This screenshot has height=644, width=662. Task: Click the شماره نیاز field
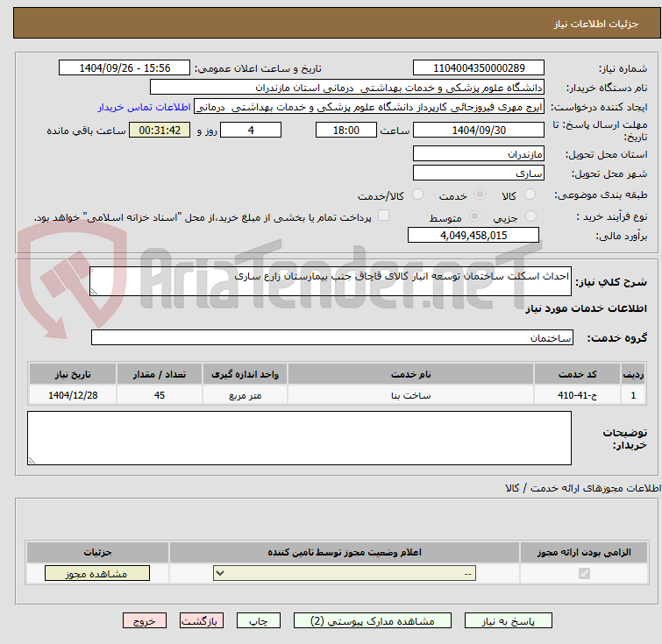[x=479, y=68]
